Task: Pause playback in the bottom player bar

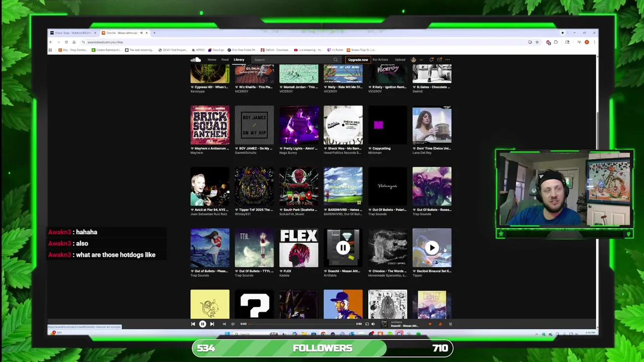Action: pyautogui.click(x=203, y=324)
